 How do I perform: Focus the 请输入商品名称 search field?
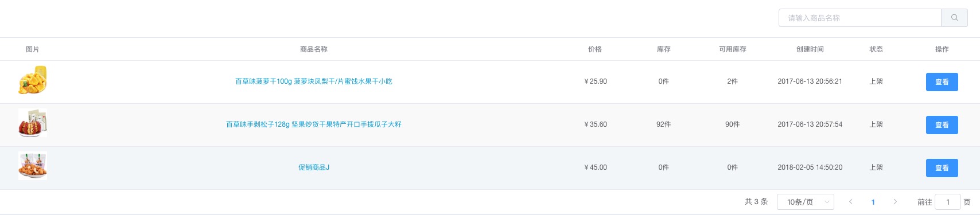[x=860, y=18]
